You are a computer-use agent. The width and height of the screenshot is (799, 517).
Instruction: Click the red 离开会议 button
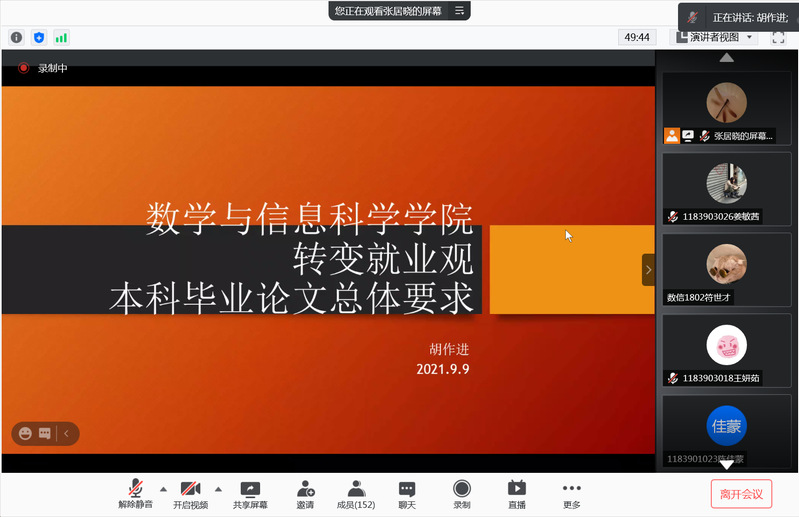(741, 493)
